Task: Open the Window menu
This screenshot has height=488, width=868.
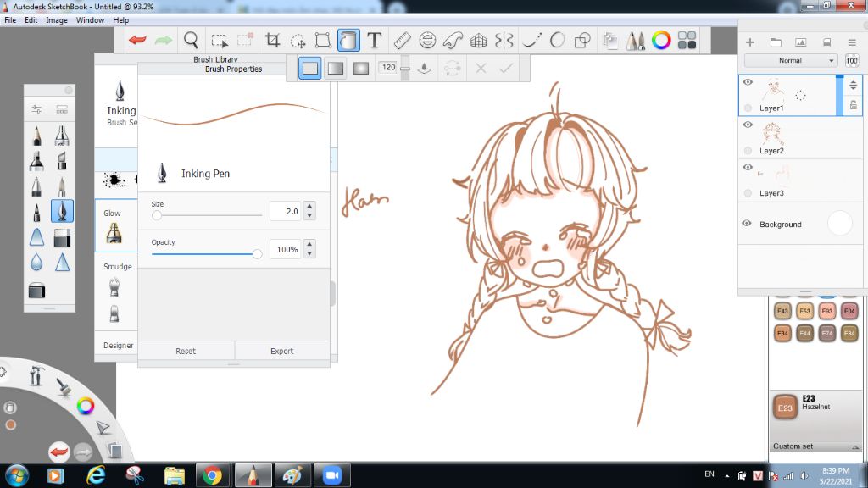Action: pyautogui.click(x=90, y=20)
